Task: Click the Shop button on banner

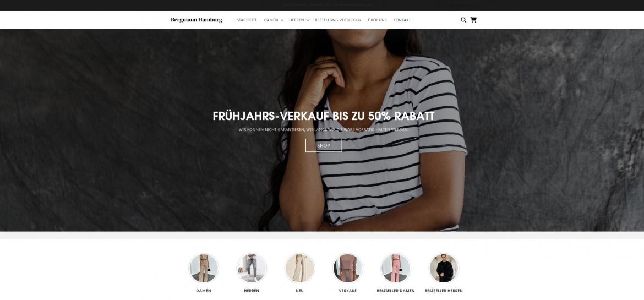Action: pos(324,145)
